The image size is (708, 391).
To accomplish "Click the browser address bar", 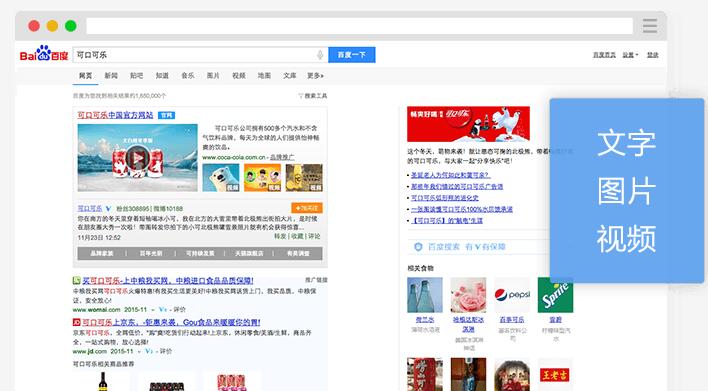I will 359,26.
